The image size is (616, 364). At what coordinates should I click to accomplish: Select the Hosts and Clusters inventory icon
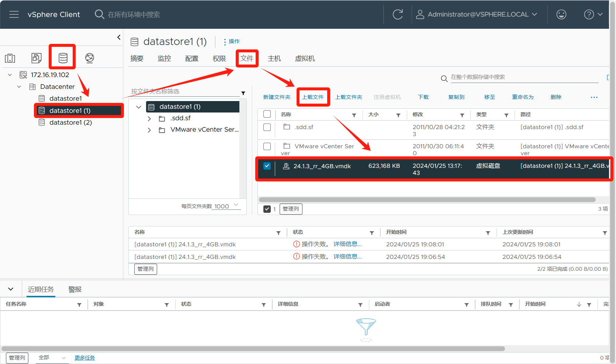tap(10, 58)
